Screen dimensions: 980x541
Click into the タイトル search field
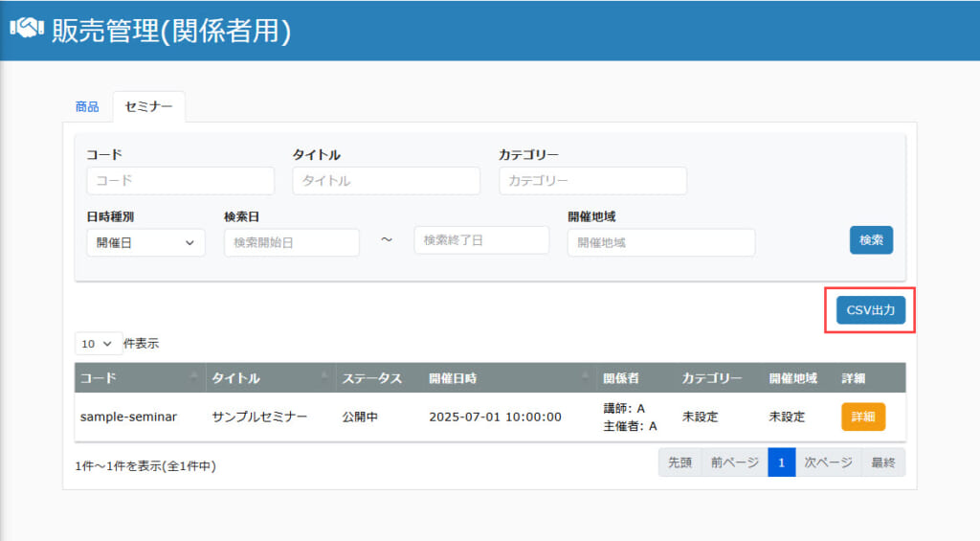click(x=387, y=181)
